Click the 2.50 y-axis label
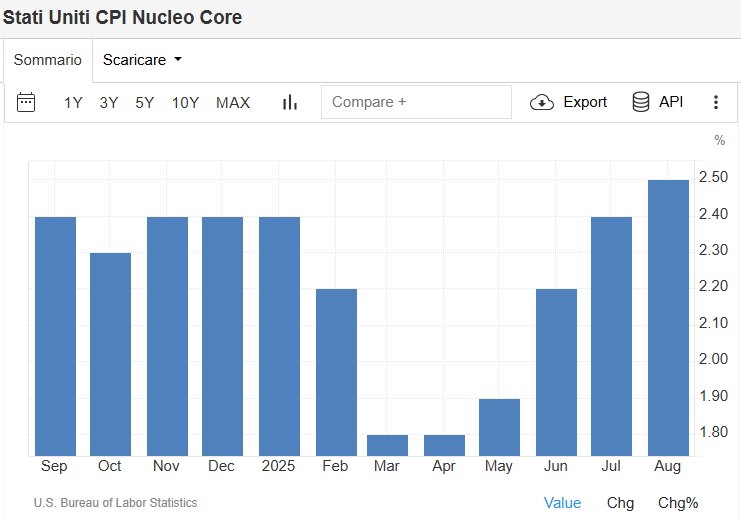This screenshot has height=522, width=741. click(x=713, y=177)
